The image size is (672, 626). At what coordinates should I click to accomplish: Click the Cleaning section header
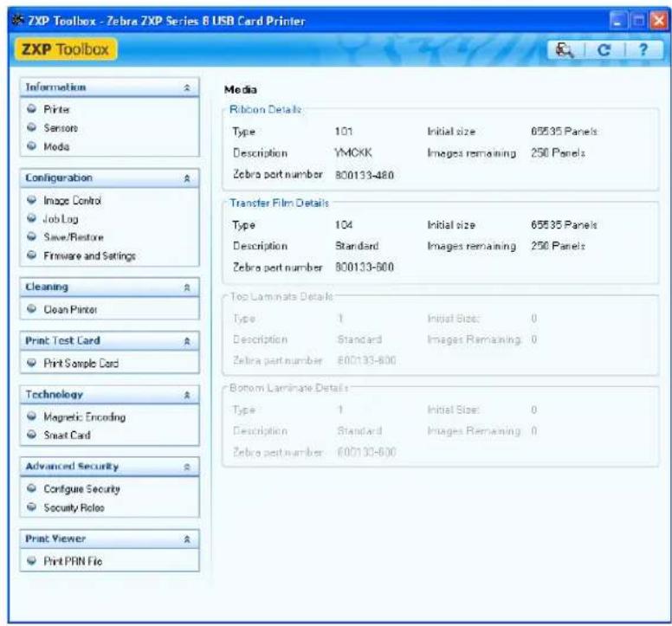[x=109, y=287]
